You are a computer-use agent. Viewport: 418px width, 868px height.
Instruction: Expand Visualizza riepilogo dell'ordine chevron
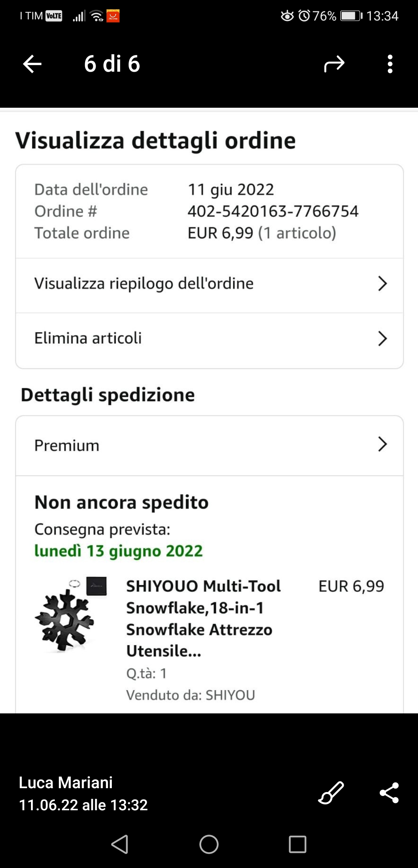point(382,284)
